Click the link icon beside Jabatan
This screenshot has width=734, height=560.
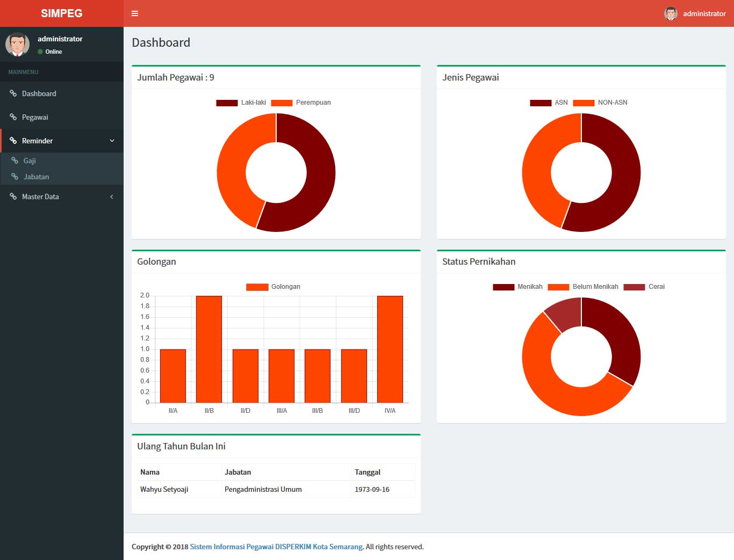pos(15,177)
